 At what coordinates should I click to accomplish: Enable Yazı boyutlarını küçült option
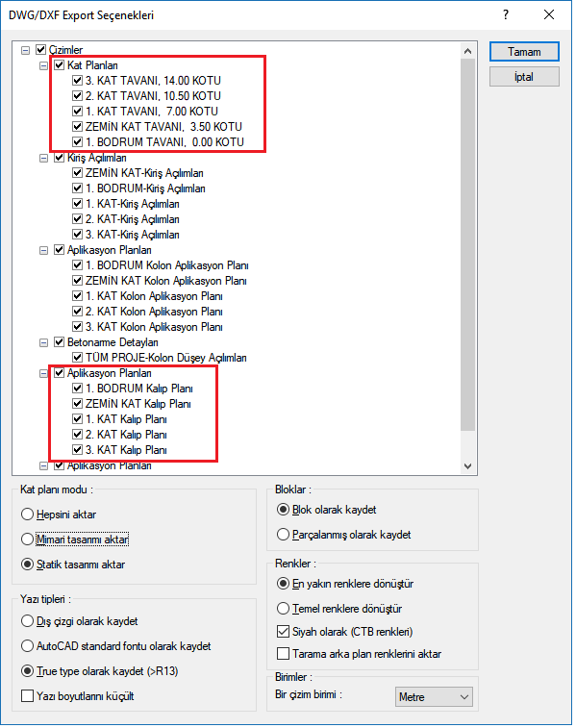[x=27, y=696]
